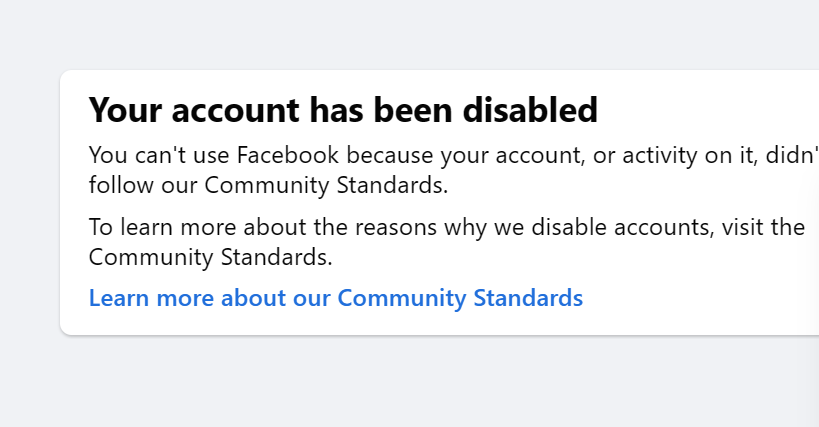Click "Community Standards" within the blue link
Viewport: 819px width, 427px height.
pos(460,298)
